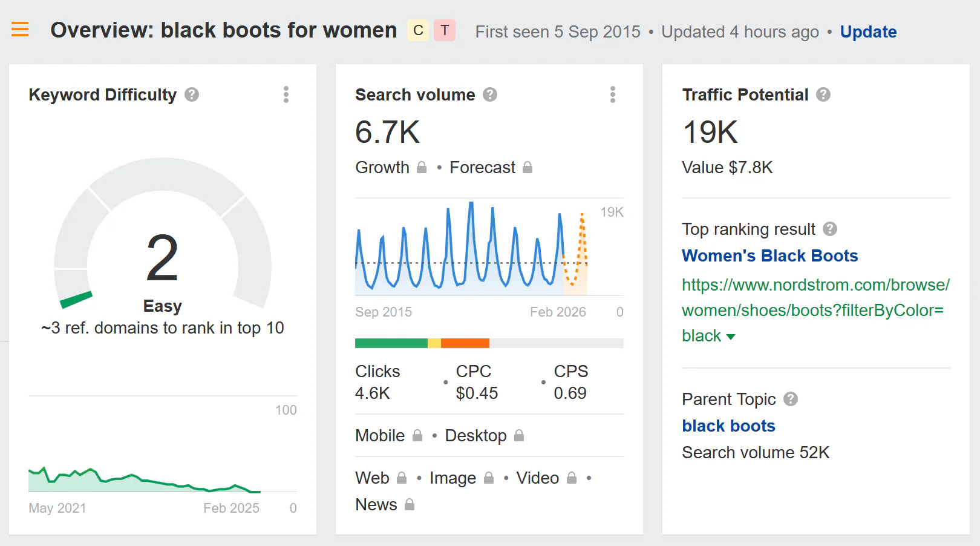
Task: Click Parent Topic help icon
Action: tap(791, 400)
